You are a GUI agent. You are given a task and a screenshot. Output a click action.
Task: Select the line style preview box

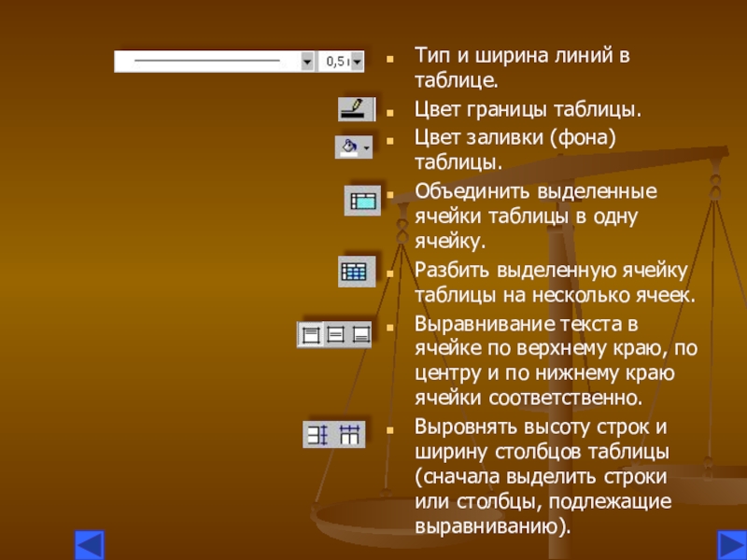tap(207, 62)
